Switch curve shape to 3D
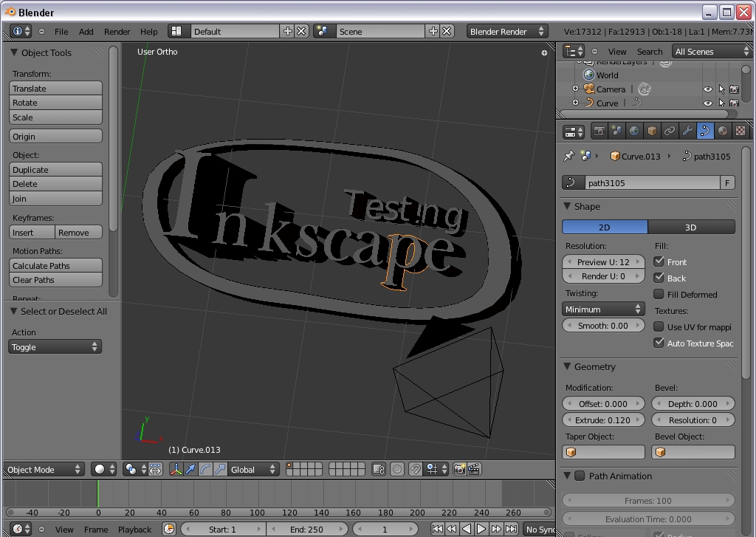This screenshot has width=756, height=537. [x=691, y=228]
